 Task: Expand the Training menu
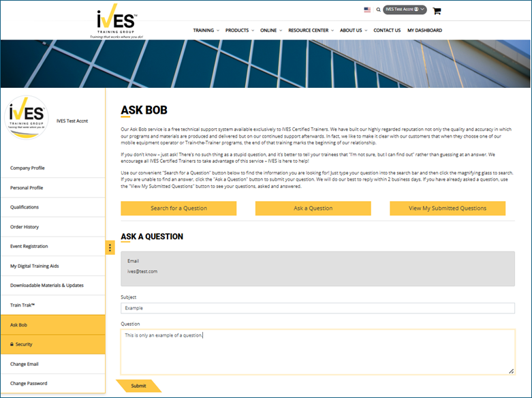[206, 31]
